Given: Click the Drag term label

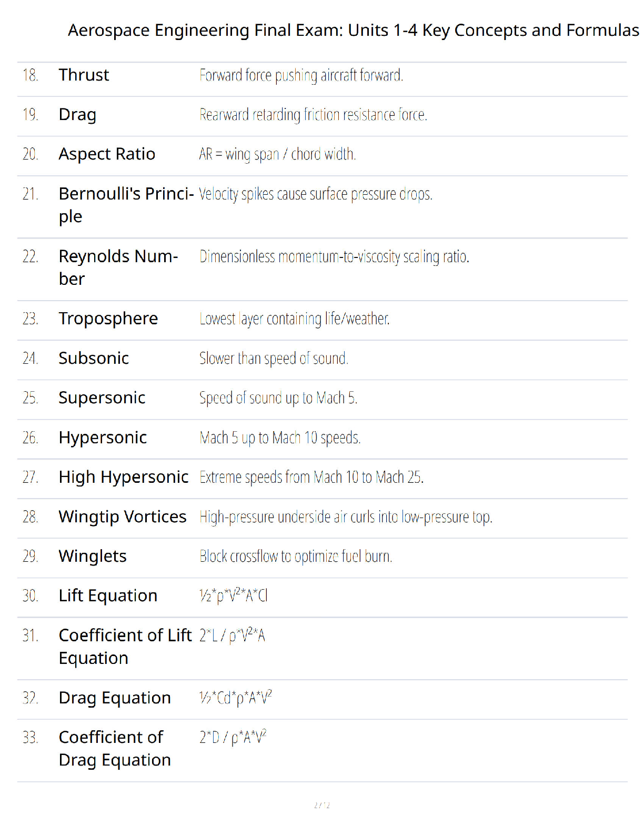Looking at the screenshot, I should pyautogui.click(x=77, y=115).
